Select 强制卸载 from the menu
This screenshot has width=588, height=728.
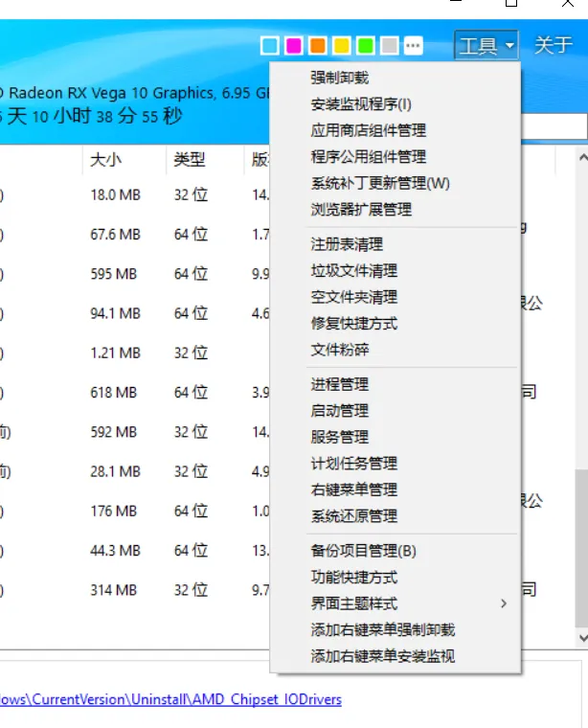pyautogui.click(x=395, y=78)
